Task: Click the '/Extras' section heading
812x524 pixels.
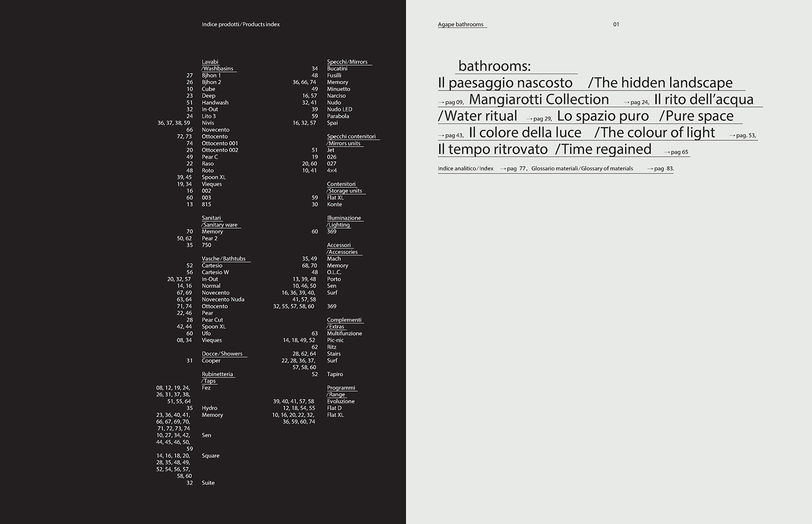Action: [x=336, y=327]
